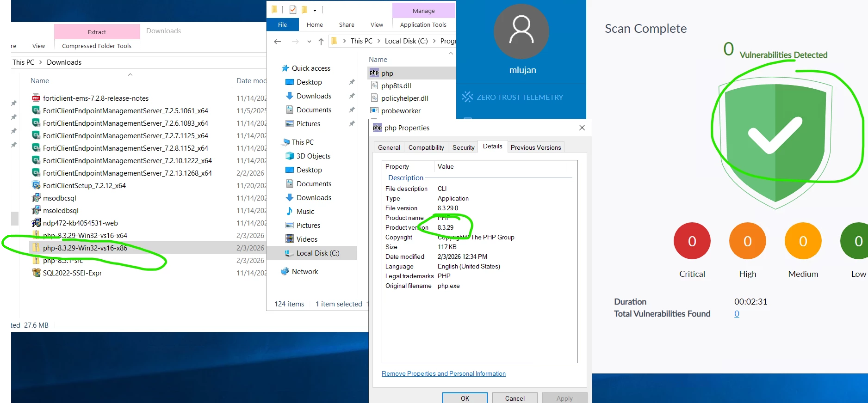Select the SQL2022-SSEI-Expr installer icon
Image resolution: width=868 pixels, height=403 pixels.
pos(36,273)
